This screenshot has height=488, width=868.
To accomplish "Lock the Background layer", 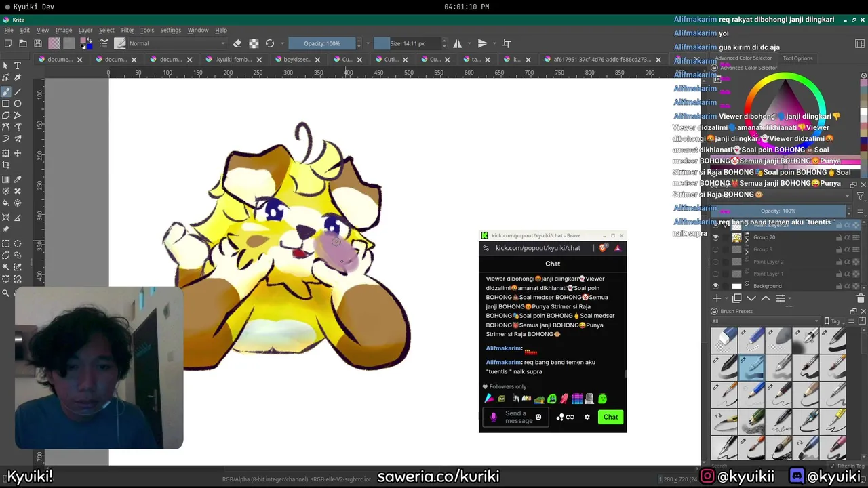I will tap(839, 286).
